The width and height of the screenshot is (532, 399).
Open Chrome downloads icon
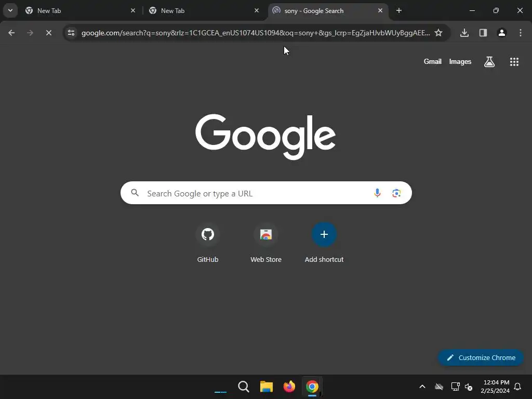(x=464, y=33)
